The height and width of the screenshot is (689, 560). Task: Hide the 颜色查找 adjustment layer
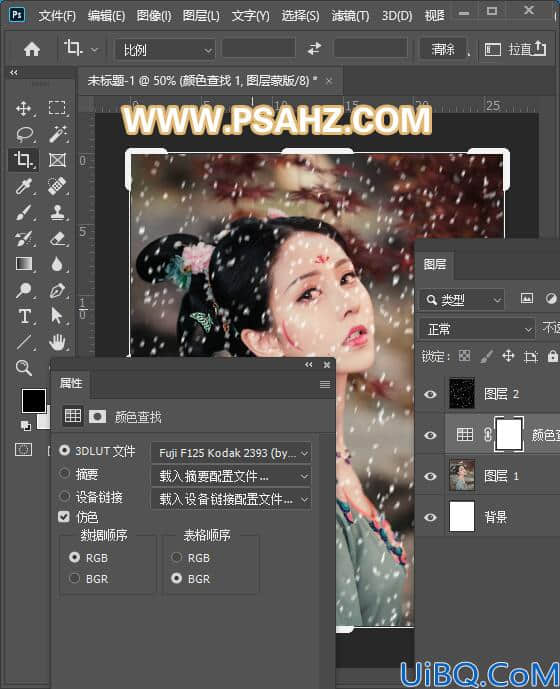(430, 435)
